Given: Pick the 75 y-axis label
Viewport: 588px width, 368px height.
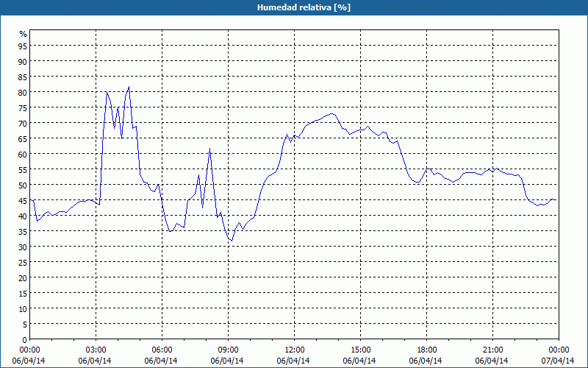Looking at the screenshot, I should point(23,107).
